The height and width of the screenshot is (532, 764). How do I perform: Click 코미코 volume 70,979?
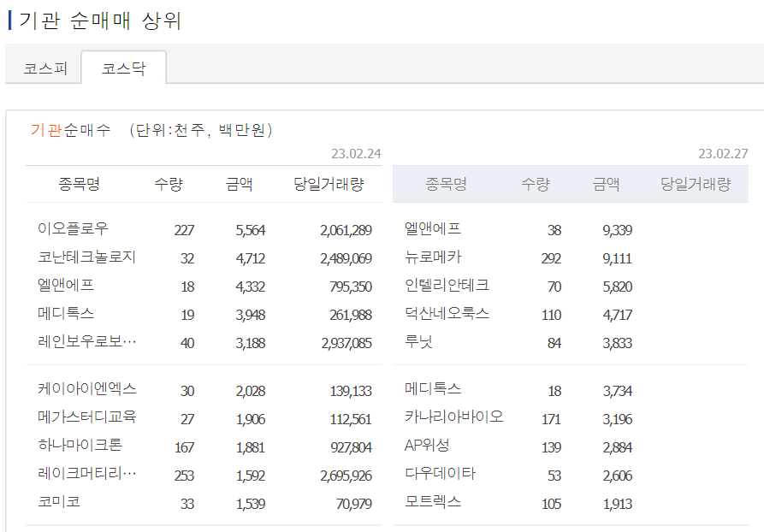click(x=353, y=504)
